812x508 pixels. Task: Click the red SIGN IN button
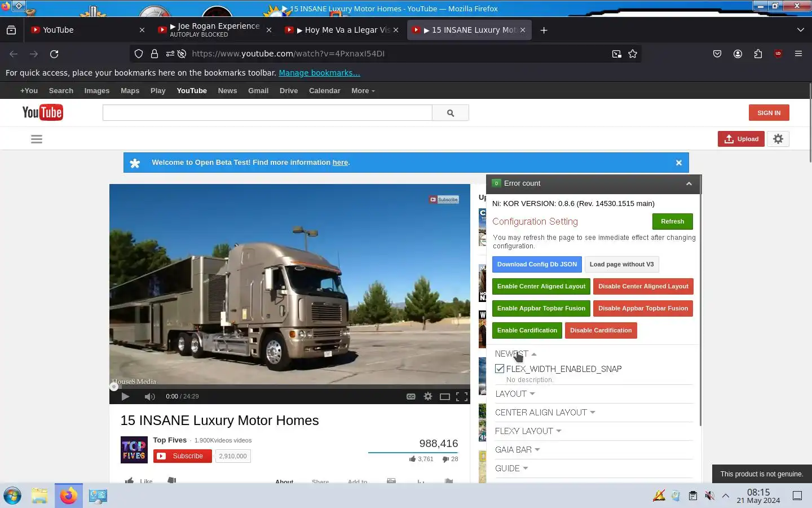click(769, 113)
